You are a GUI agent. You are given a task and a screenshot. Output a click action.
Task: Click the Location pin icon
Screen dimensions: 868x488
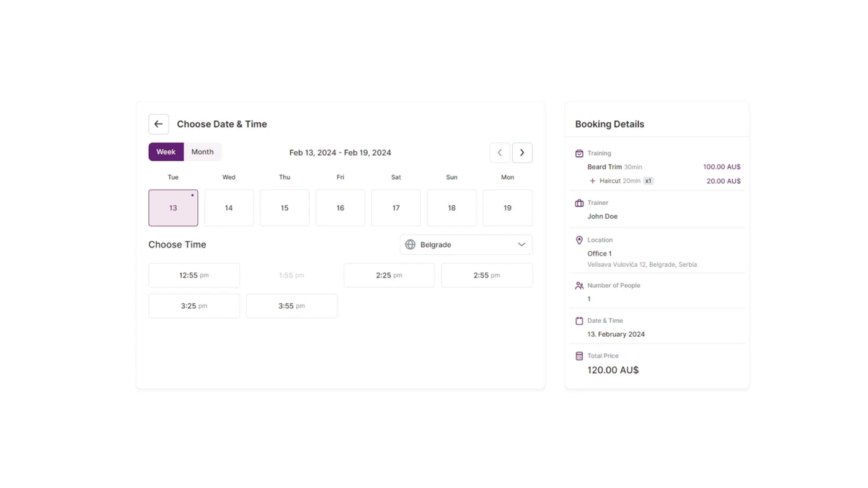pos(579,240)
